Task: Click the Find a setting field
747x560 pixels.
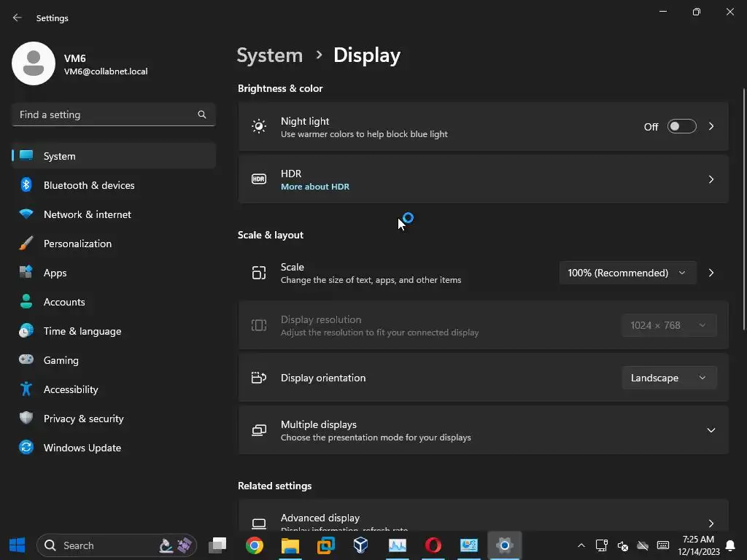Action: click(114, 114)
